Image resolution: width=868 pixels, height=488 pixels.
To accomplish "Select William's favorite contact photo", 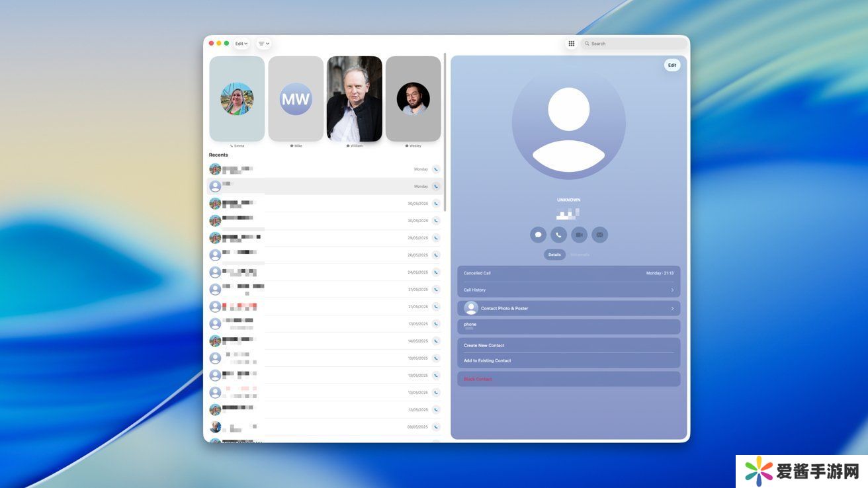I will pos(355,99).
